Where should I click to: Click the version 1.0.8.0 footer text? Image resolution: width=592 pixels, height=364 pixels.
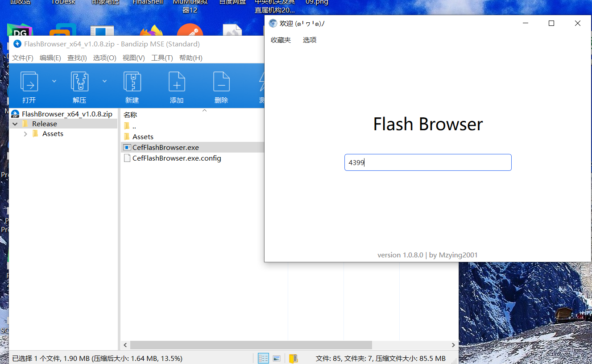[x=427, y=255]
